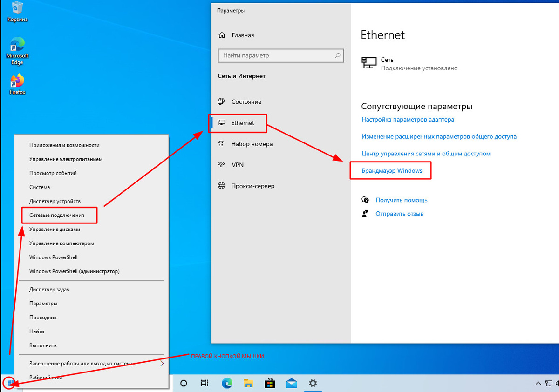Click the Отправить отзыв link
This screenshot has height=392, width=559.
click(x=399, y=214)
